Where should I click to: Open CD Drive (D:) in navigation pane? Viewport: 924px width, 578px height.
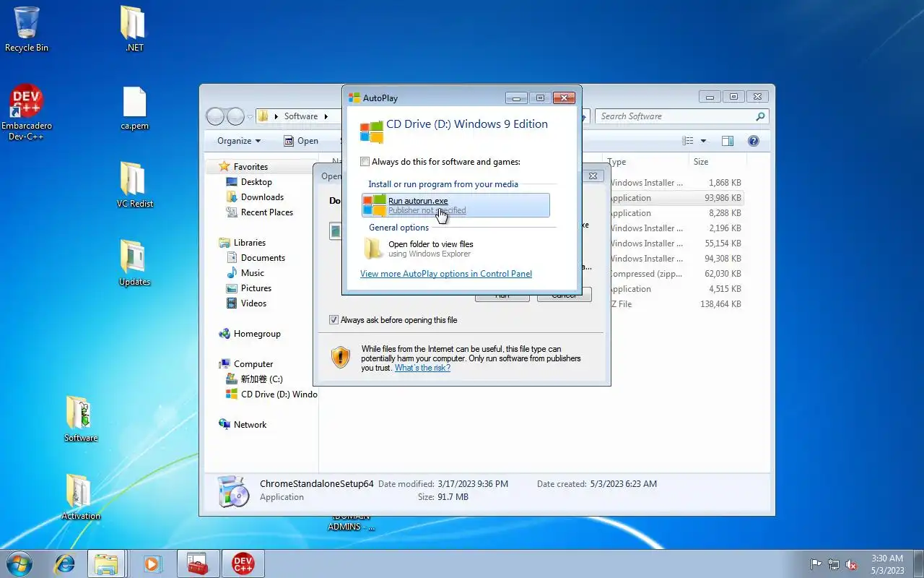pos(279,394)
